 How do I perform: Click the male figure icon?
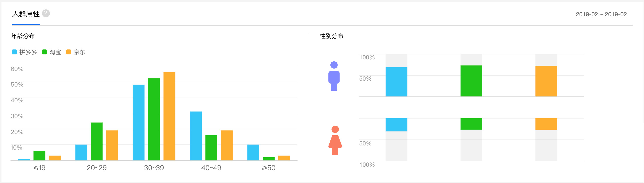(x=334, y=76)
